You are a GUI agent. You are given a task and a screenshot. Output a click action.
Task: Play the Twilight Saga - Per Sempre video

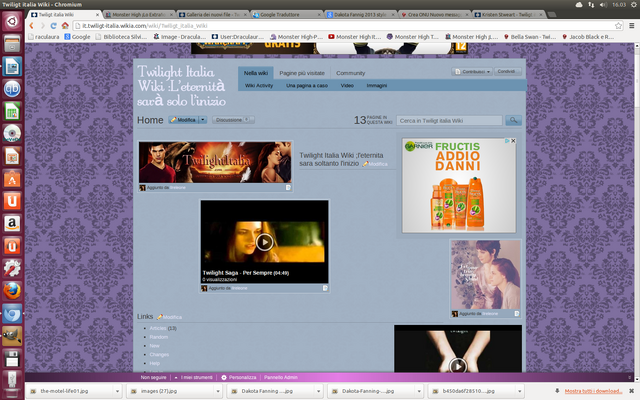(264, 242)
